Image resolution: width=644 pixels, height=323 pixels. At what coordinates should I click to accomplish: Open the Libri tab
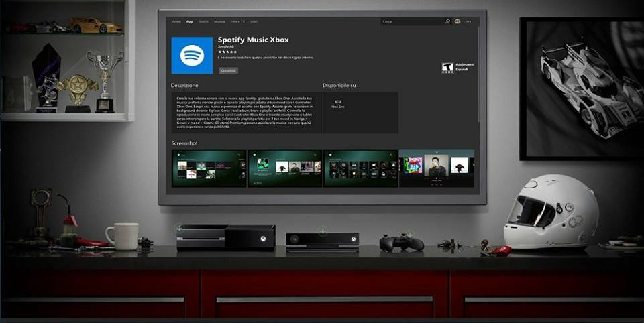(254, 21)
